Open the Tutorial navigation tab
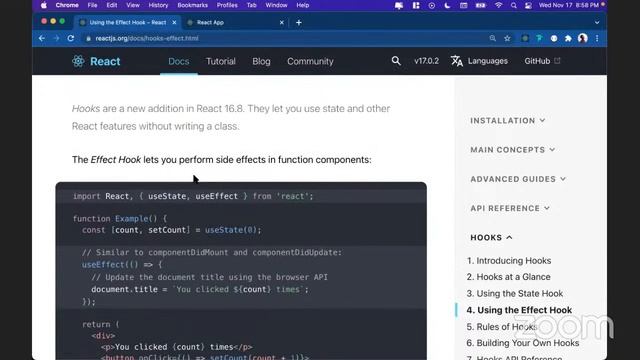Image resolution: width=640 pixels, height=360 pixels. tap(220, 61)
